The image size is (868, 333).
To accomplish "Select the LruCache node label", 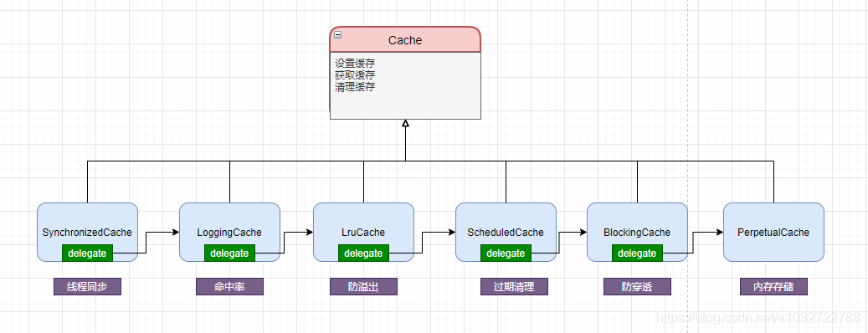I will (363, 233).
